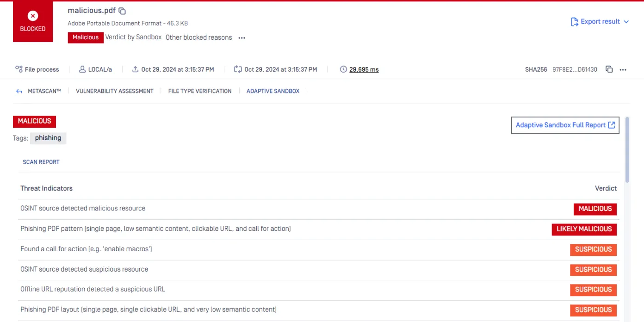Click the back arrow before METASCAN
The image size is (644, 322).
click(19, 92)
